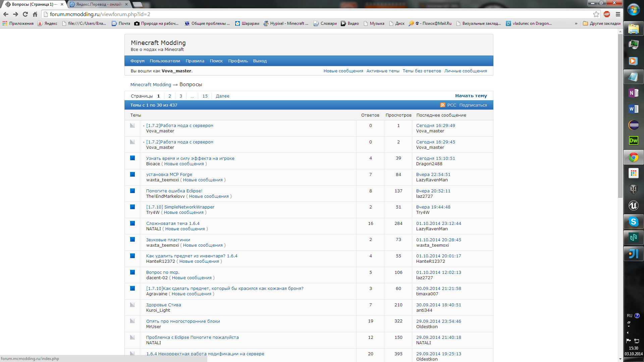Open the Другие закладки bookmarks folder

pos(602,23)
